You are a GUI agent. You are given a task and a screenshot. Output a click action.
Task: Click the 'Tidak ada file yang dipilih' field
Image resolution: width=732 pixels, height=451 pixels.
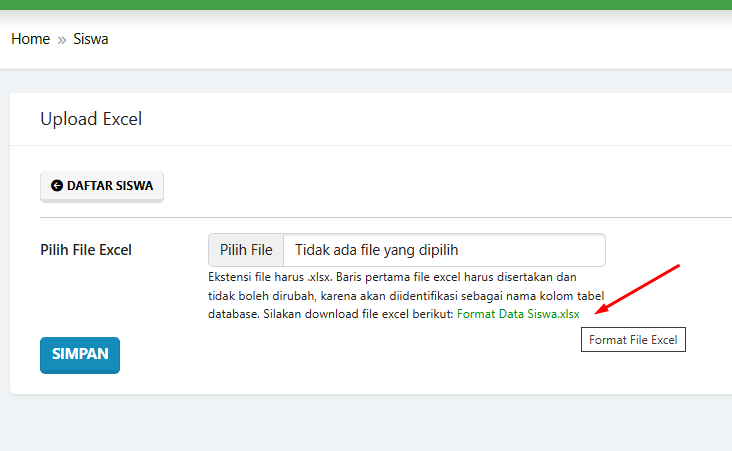(444, 249)
